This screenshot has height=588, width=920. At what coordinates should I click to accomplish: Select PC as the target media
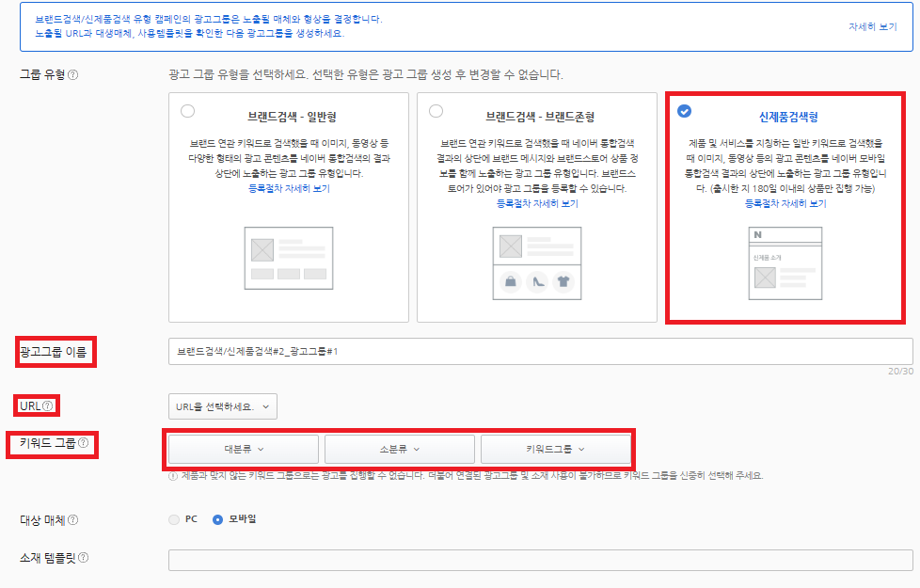174,520
